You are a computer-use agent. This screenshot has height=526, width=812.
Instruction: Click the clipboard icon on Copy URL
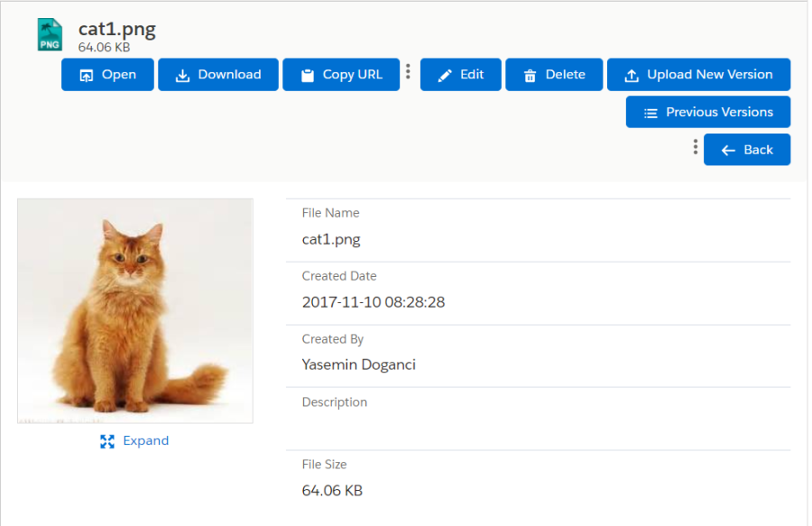pos(307,76)
